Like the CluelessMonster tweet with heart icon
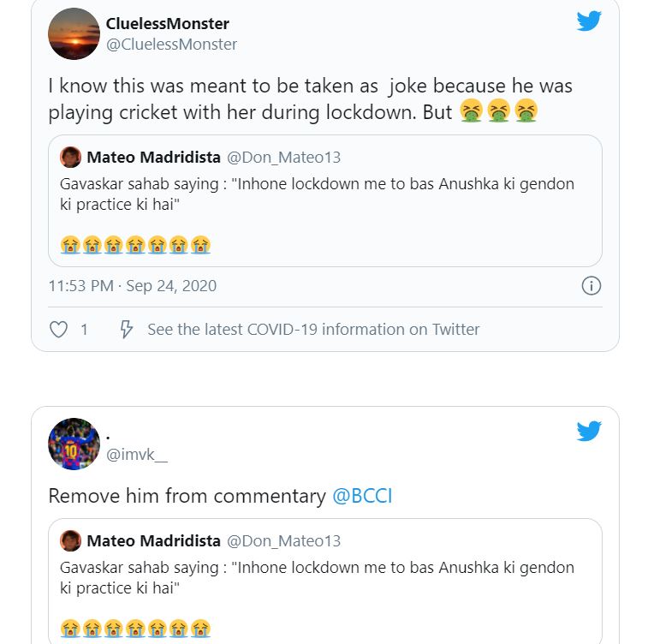 coord(58,330)
